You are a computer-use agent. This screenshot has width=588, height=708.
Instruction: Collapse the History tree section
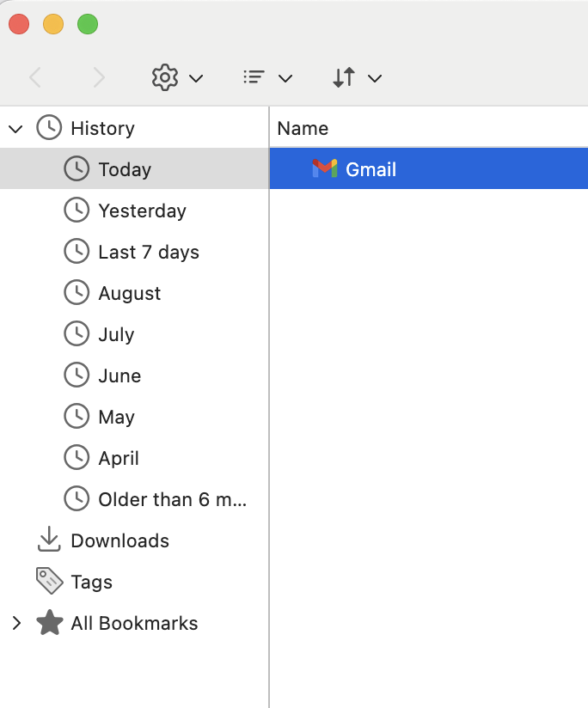15,128
